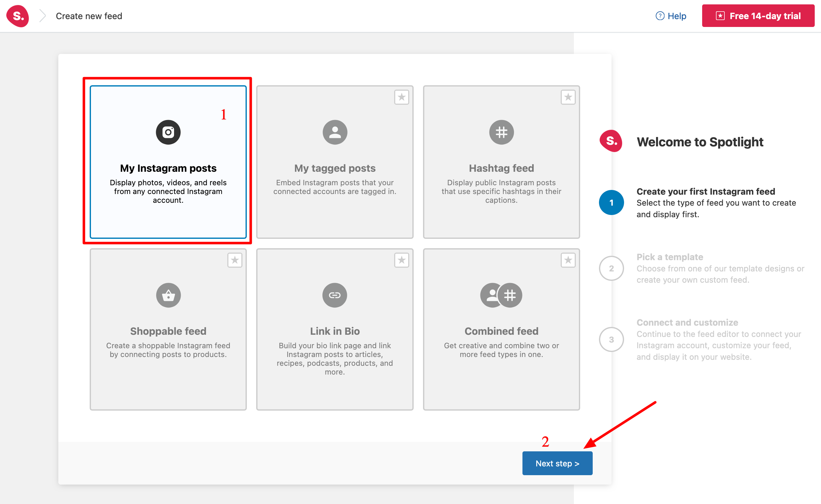Click the Spotlight logo in the header

(18, 16)
